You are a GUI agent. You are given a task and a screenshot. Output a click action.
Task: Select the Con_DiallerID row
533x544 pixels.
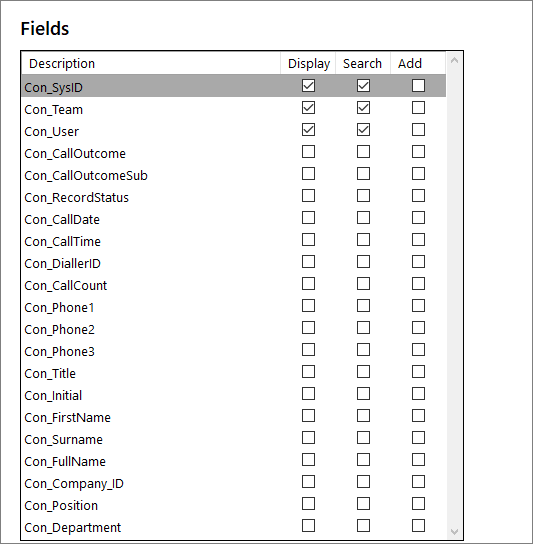[x=234, y=263]
